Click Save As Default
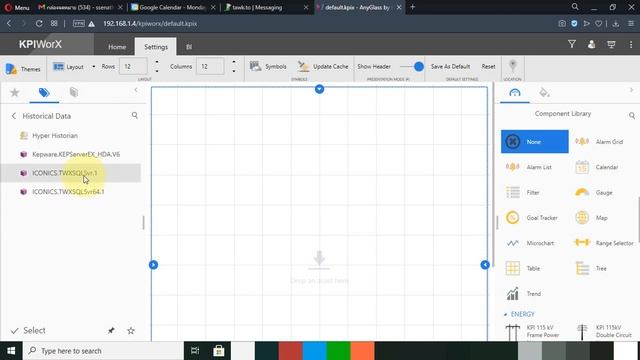This screenshot has height=360, width=640. 450,66
